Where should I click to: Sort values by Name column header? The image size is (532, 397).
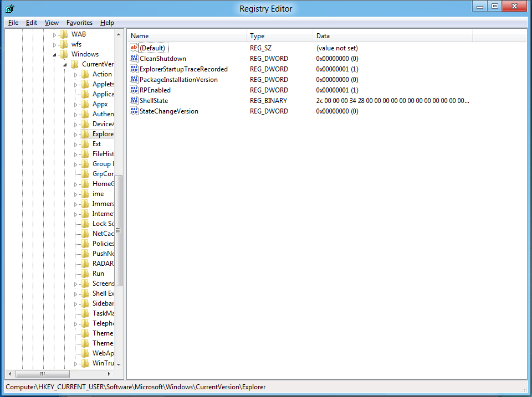186,36
